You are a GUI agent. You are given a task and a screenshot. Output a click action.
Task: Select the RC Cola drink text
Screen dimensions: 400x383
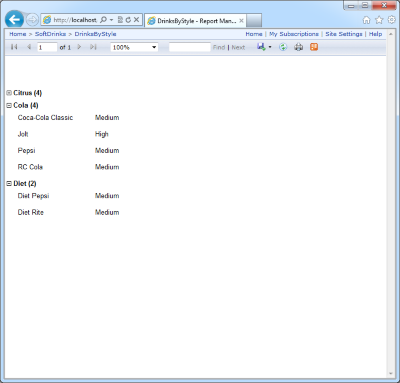[30, 167]
